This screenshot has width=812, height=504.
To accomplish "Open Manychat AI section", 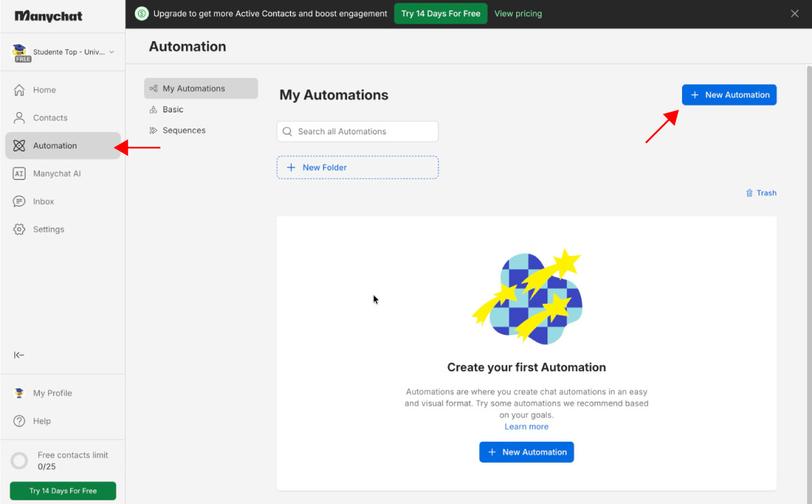I will coord(63,174).
